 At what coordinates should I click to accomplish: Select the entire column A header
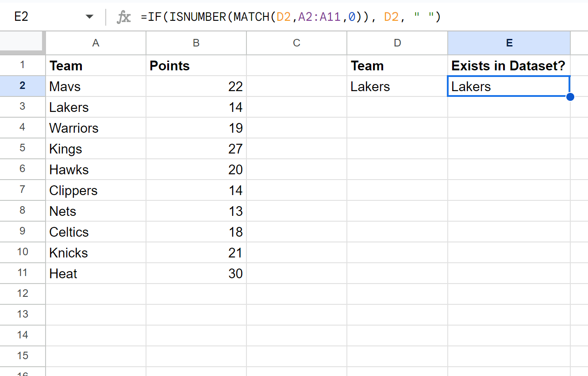(x=96, y=43)
